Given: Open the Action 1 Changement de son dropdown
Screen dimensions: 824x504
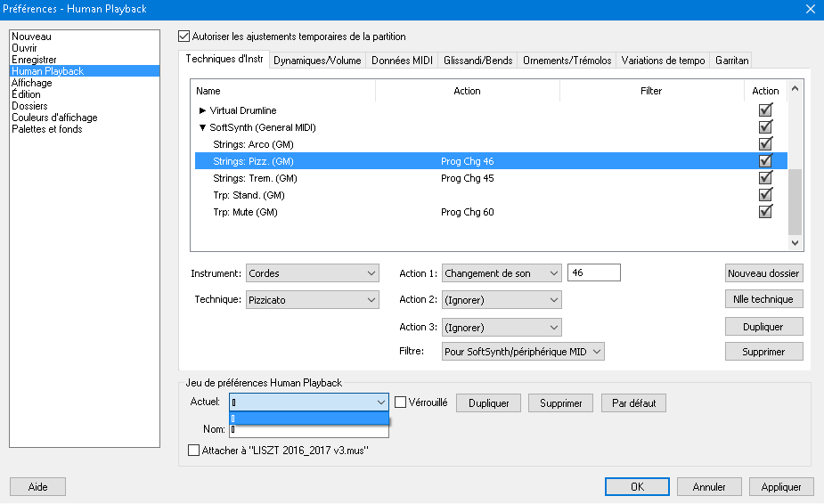Looking at the screenshot, I should (502, 273).
